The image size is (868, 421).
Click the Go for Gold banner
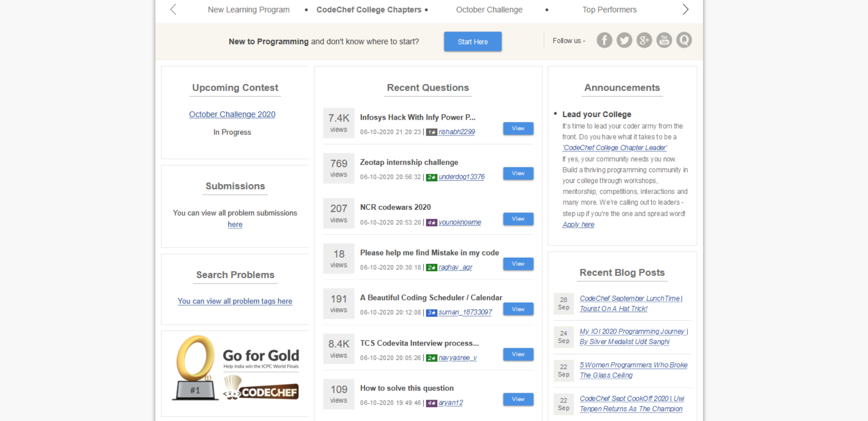click(236, 369)
